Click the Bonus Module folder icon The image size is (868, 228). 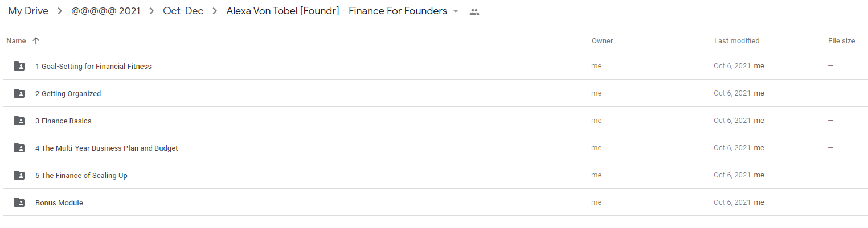(19, 202)
